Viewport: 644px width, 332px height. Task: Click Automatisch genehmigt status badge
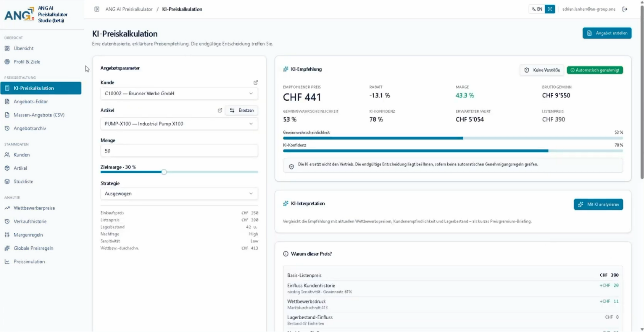point(595,70)
